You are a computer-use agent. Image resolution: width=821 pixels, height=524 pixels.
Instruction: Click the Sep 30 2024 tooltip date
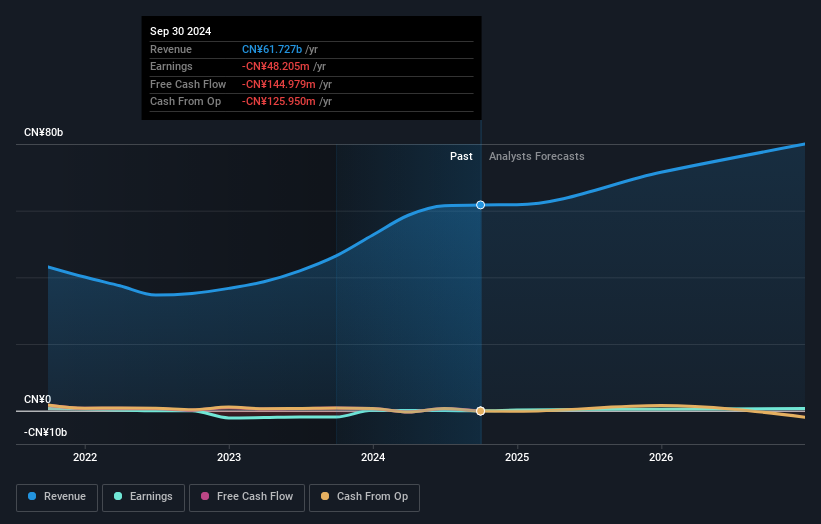click(x=181, y=31)
